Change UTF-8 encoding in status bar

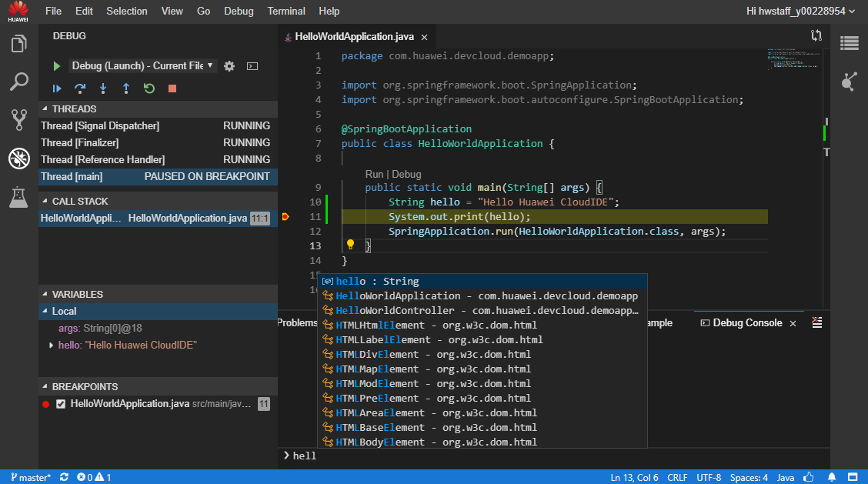pos(709,477)
